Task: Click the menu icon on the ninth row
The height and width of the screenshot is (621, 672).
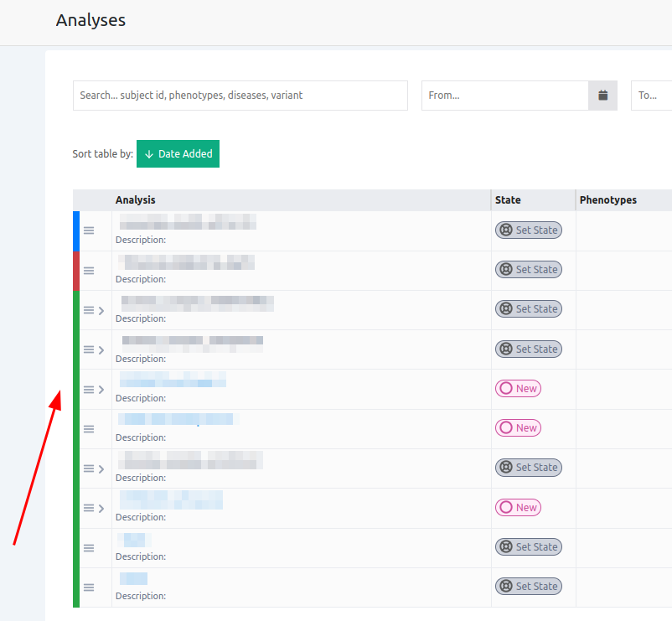Action: [89, 548]
